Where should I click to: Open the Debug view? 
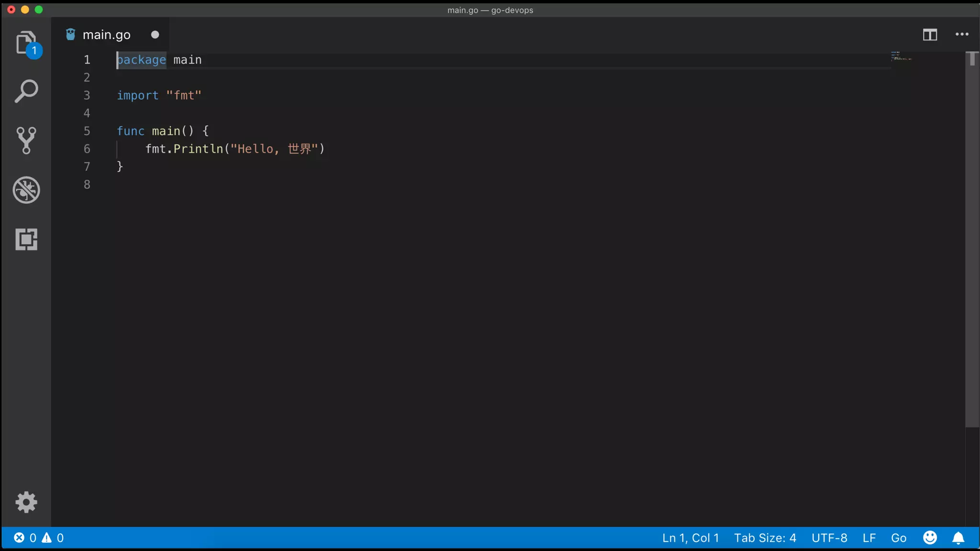[x=26, y=190]
